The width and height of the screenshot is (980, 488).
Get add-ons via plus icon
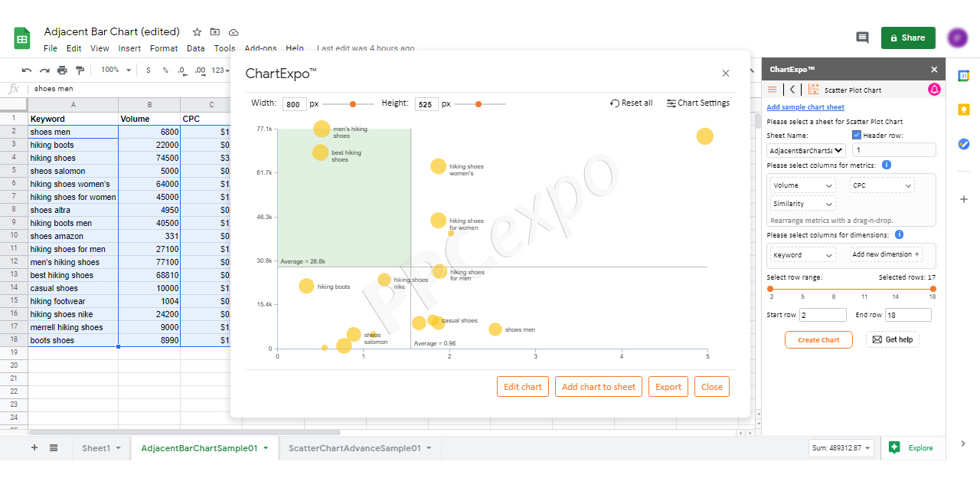964,199
